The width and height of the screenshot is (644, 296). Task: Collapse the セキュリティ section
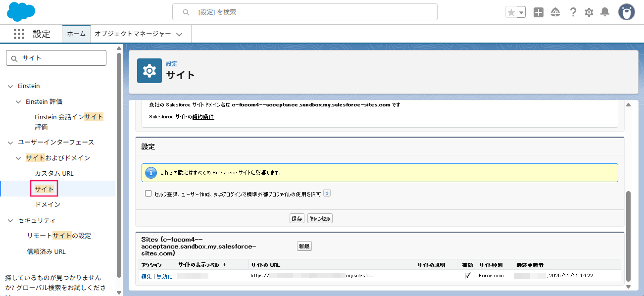coord(11,221)
